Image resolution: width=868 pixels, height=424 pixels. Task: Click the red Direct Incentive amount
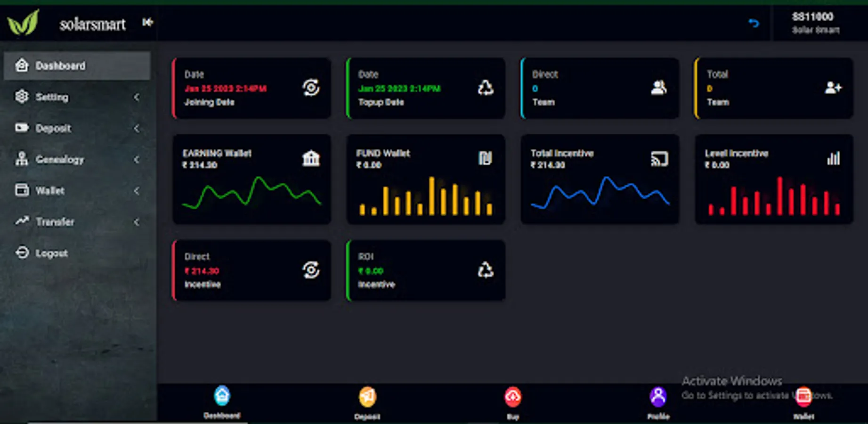pos(202,271)
